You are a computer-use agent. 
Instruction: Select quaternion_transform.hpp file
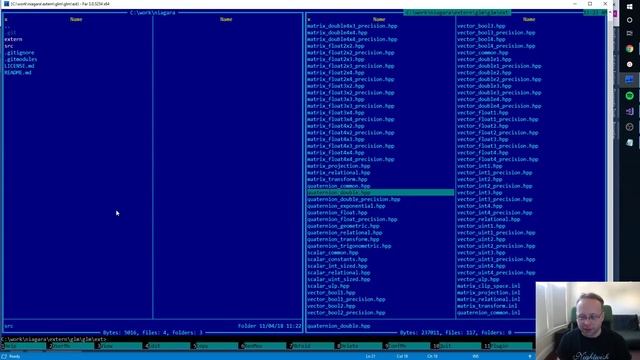(x=343, y=239)
